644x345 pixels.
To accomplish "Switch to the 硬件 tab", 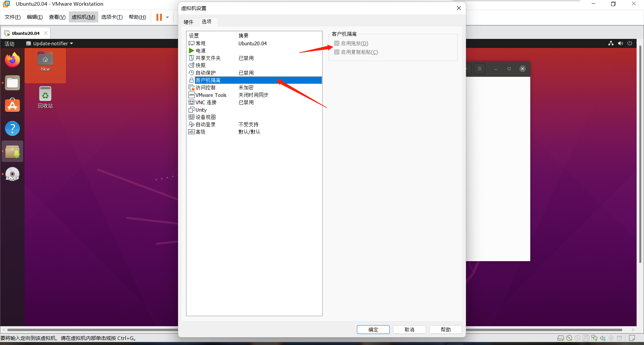I will tap(189, 22).
